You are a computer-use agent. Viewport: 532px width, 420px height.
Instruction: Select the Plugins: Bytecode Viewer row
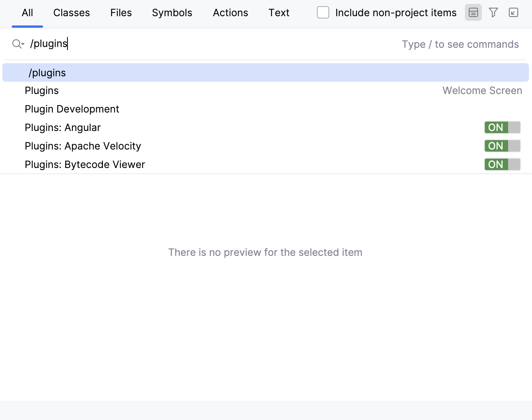point(266,165)
